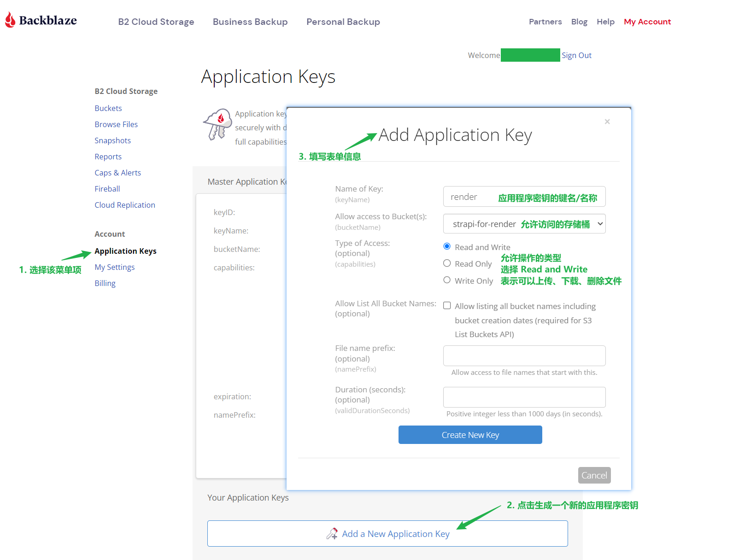733x560 pixels.
Task: Click the Add a New Application Key button
Action: (x=387, y=533)
